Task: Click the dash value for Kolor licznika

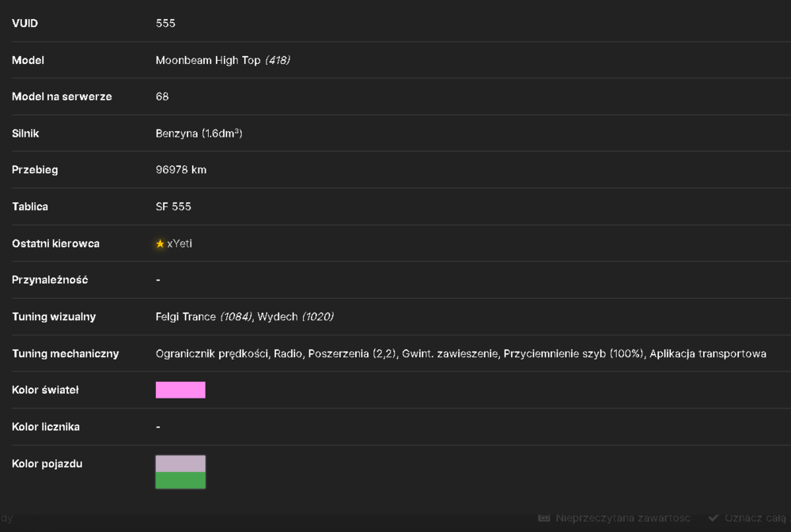Action: pyautogui.click(x=158, y=427)
